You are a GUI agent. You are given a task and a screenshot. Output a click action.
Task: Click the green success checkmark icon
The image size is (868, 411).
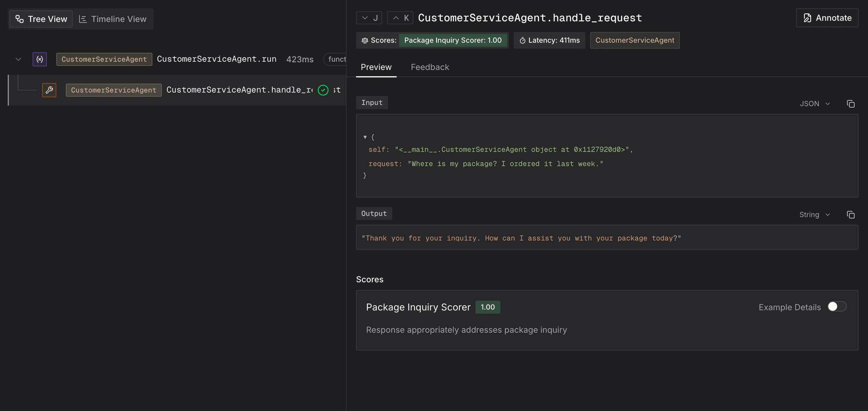click(x=323, y=90)
